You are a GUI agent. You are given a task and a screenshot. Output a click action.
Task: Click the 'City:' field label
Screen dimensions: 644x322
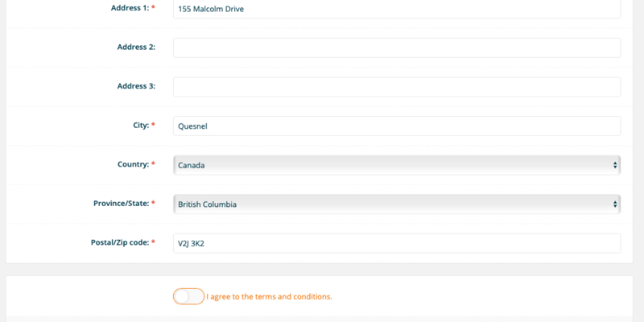[x=141, y=126]
